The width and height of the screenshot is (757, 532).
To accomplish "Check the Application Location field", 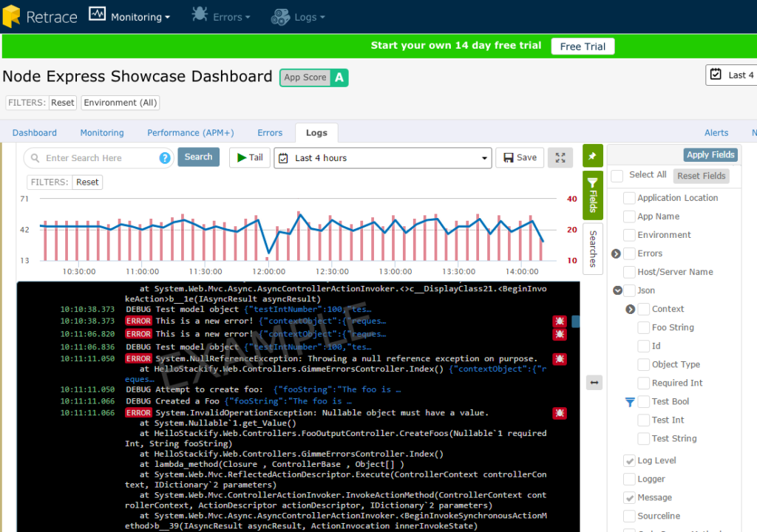I will tap(629, 198).
